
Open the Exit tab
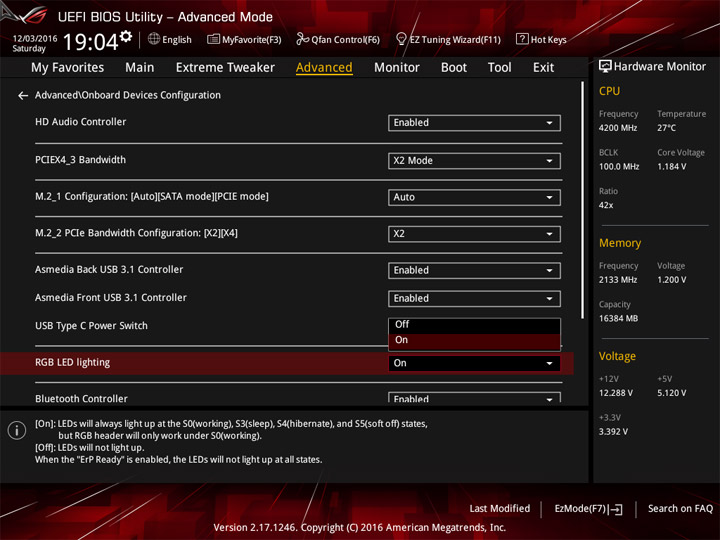[x=543, y=68]
